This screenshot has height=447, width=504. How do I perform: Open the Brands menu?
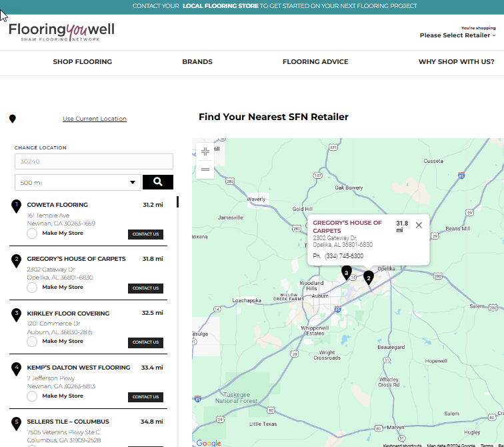197,62
